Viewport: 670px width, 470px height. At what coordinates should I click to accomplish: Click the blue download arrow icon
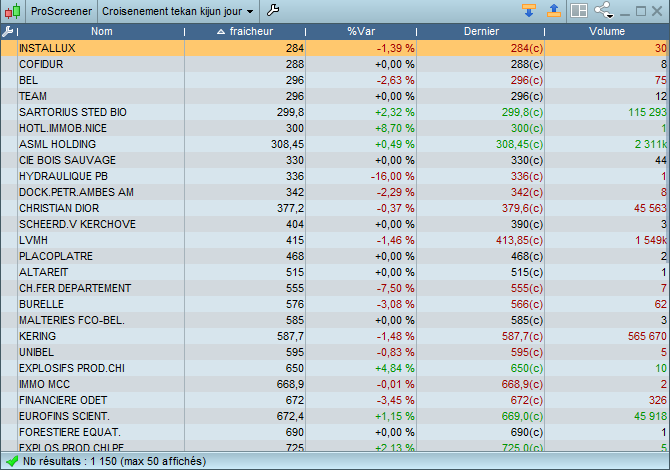click(529, 10)
